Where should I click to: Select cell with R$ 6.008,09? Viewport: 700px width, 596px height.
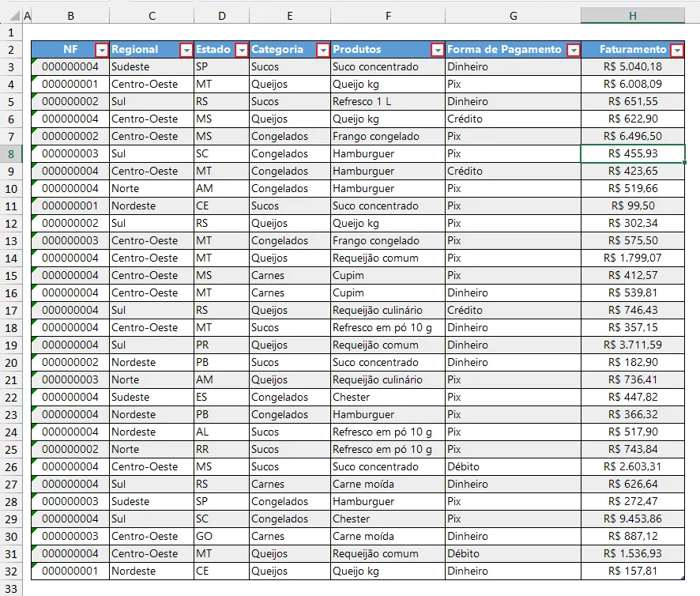coord(633,84)
